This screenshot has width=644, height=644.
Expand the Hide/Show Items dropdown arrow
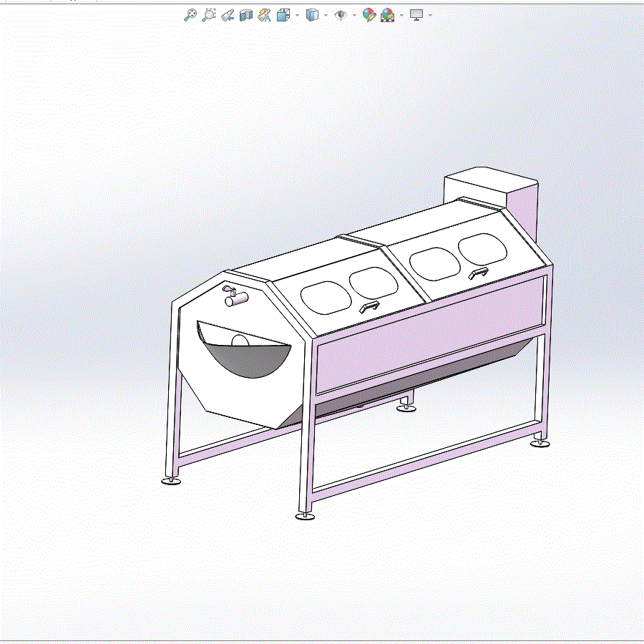(x=354, y=16)
